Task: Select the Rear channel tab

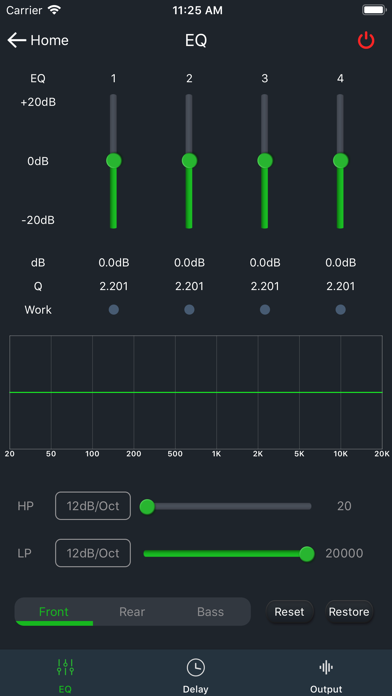Action: click(x=132, y=612)
